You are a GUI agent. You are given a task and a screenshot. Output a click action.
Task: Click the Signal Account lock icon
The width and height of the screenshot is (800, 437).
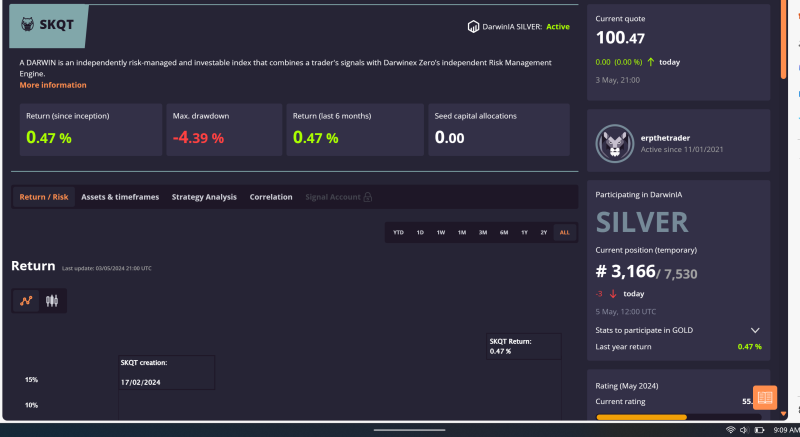(367, 197)
